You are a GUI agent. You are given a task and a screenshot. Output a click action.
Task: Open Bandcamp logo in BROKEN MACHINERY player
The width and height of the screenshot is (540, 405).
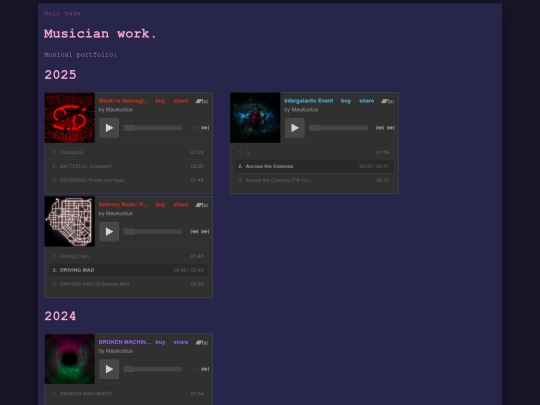202,343
